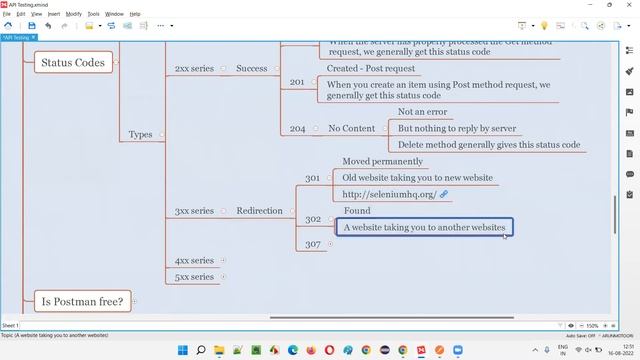Open the Comments panel in the right sidebar
This screenshot has width=640, height=360.
[629, 174]
